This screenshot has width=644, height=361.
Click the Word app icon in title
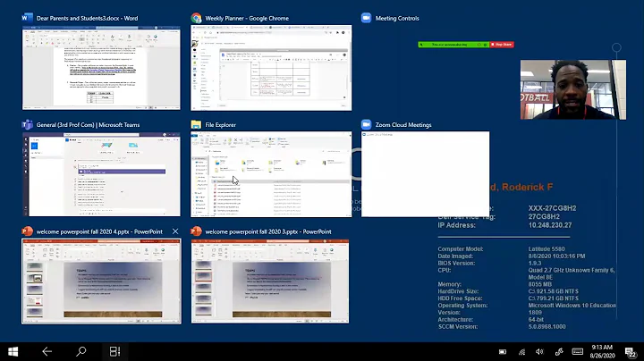(x=27, y=18)
